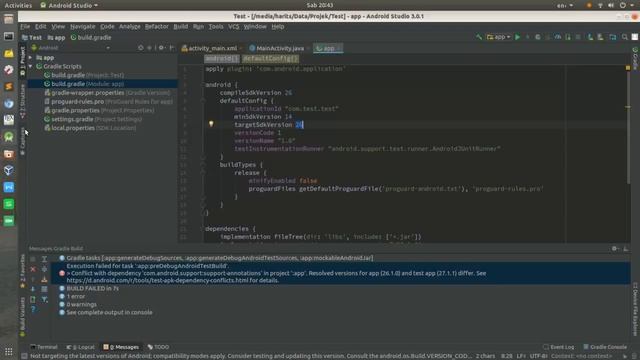Click the Make Project hammer icon

(479, 37)
